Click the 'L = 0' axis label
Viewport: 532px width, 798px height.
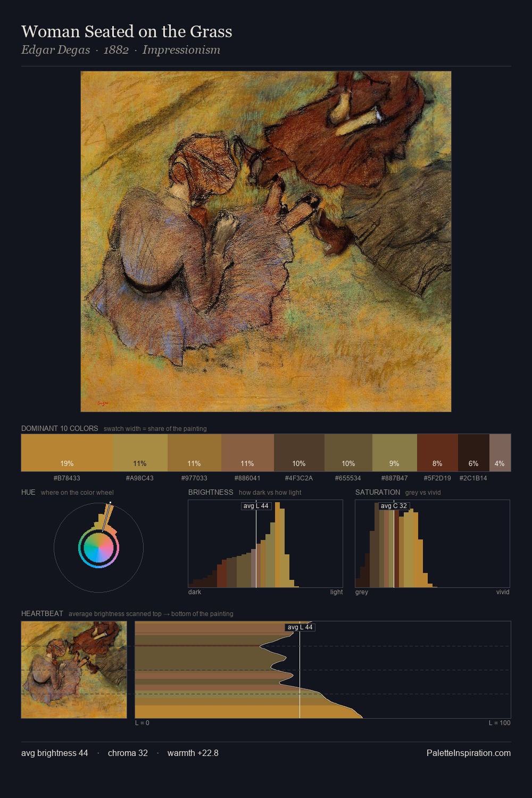click(x=142, y=723)
